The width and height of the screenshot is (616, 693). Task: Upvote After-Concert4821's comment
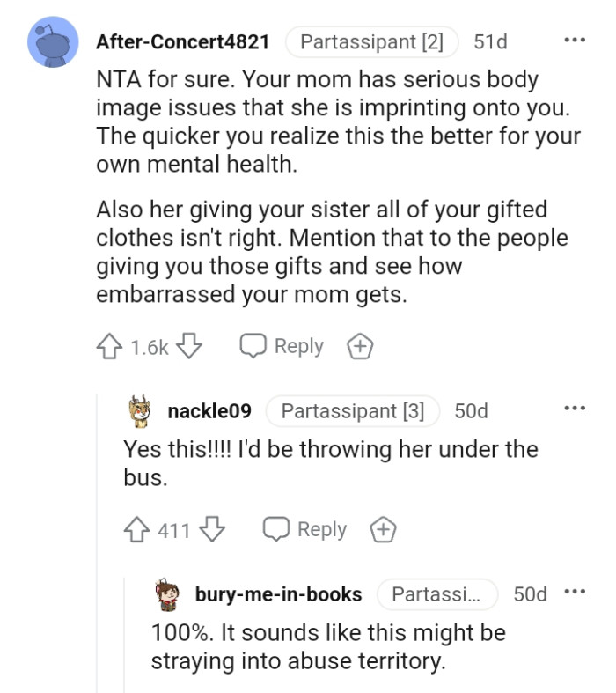pos(110,347)
